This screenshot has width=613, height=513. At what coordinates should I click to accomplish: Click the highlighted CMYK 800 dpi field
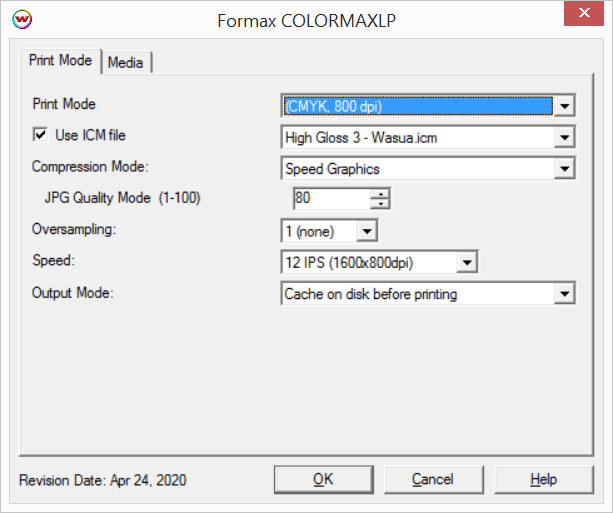point(416,105)
